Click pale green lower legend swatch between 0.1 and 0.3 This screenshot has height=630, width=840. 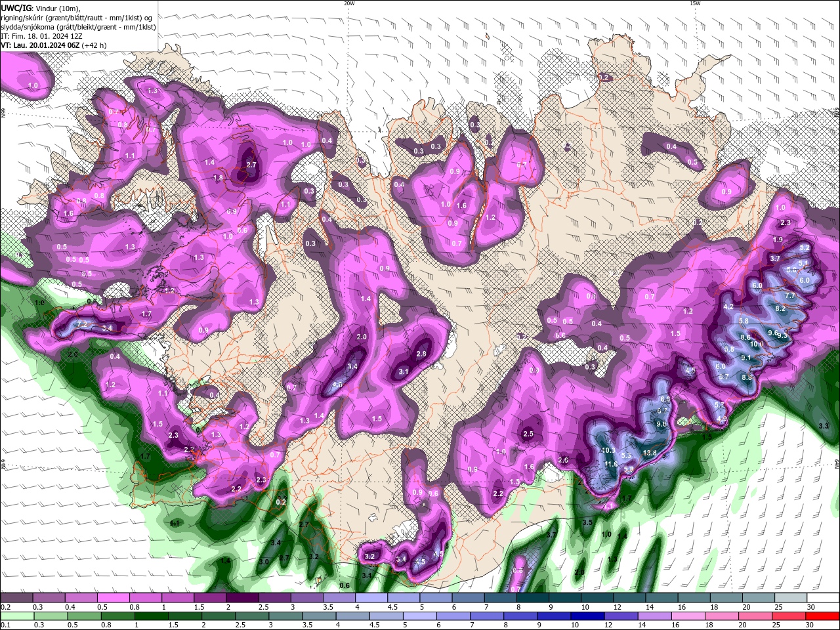pyautogui.click(x=17, y=616)
